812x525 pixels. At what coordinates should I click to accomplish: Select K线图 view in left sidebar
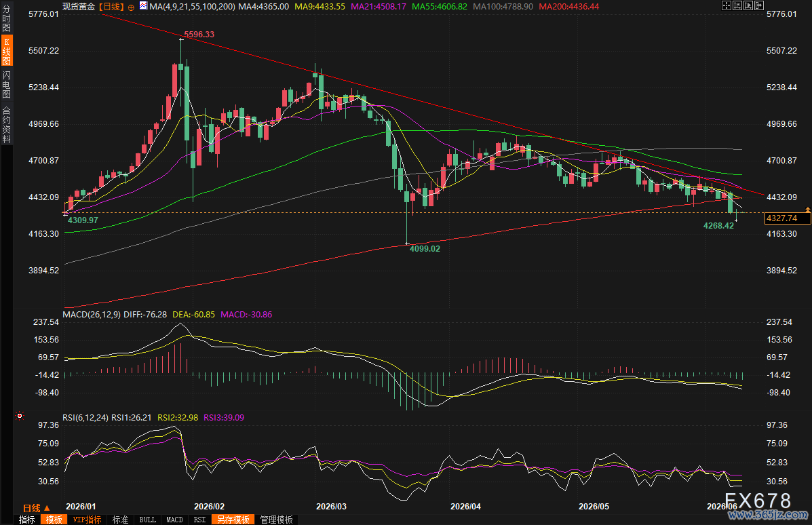[6, 51]
